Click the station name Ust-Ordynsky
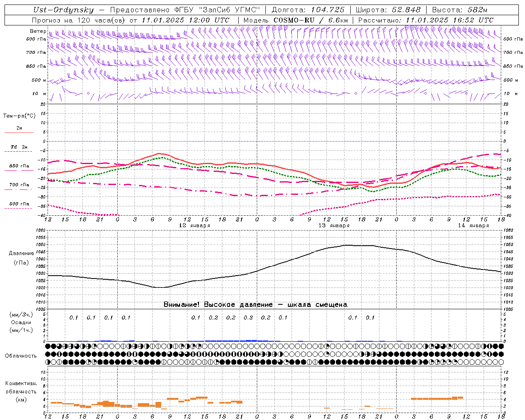Screen dimensions: 525x420 63,10
